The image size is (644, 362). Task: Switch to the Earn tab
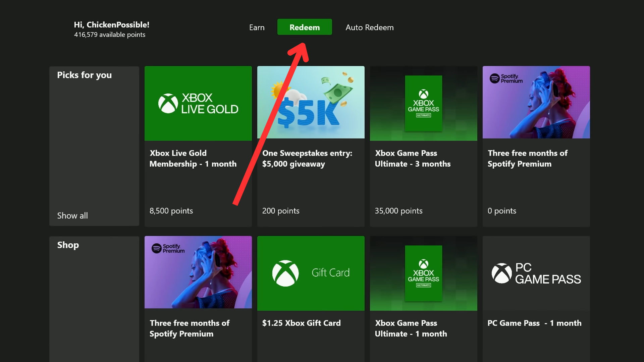click(x=257, y=27)
